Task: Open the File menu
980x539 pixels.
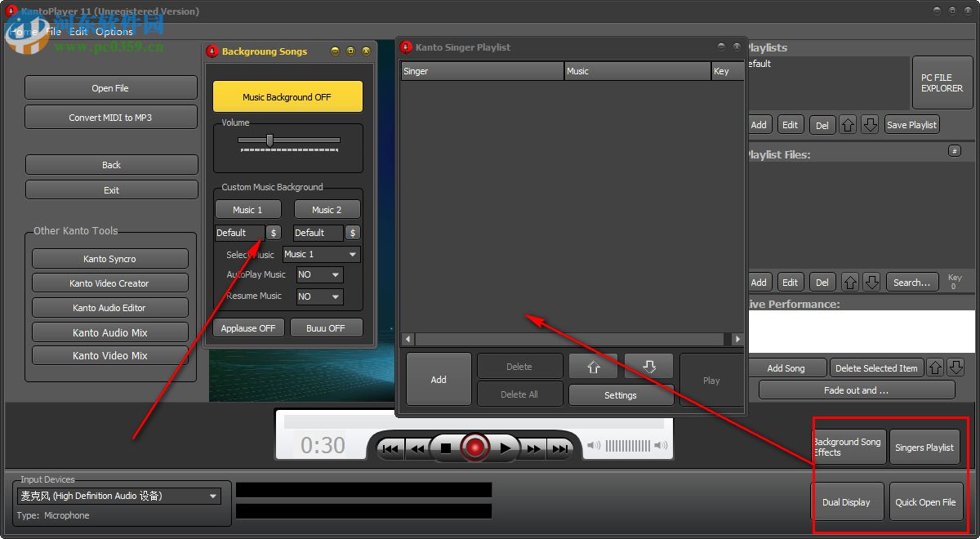Action: coord(54,32)
